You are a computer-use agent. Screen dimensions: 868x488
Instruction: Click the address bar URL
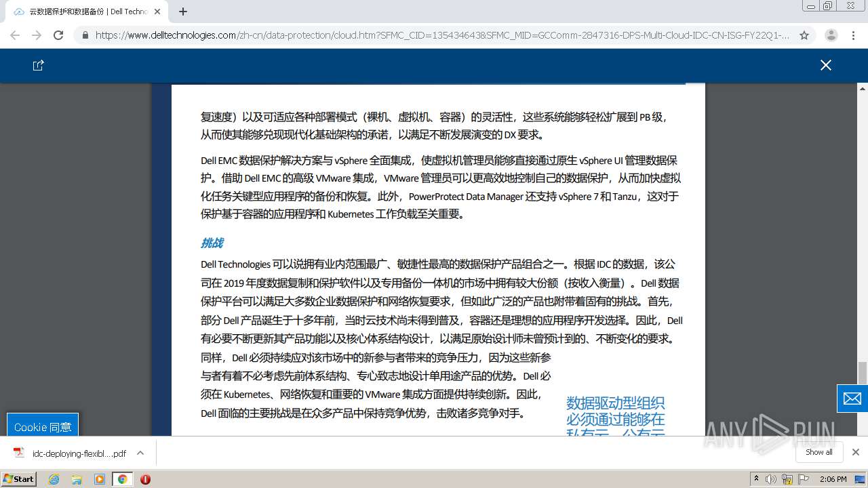pyautogui.click(x=442, y=35)
